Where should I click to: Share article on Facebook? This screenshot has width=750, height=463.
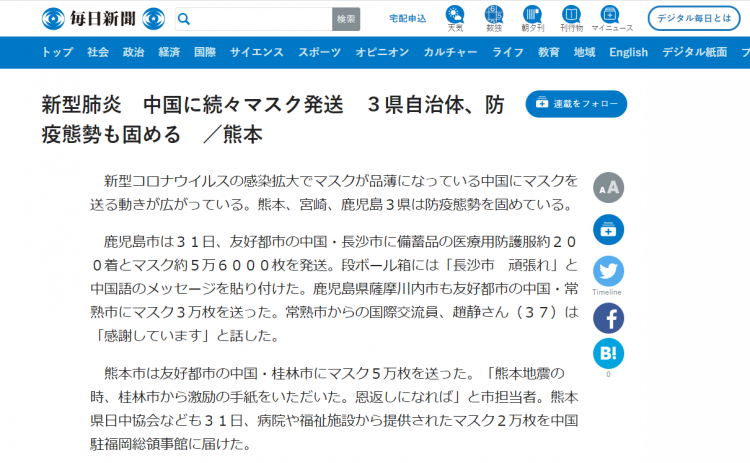[x=608, y=318]
